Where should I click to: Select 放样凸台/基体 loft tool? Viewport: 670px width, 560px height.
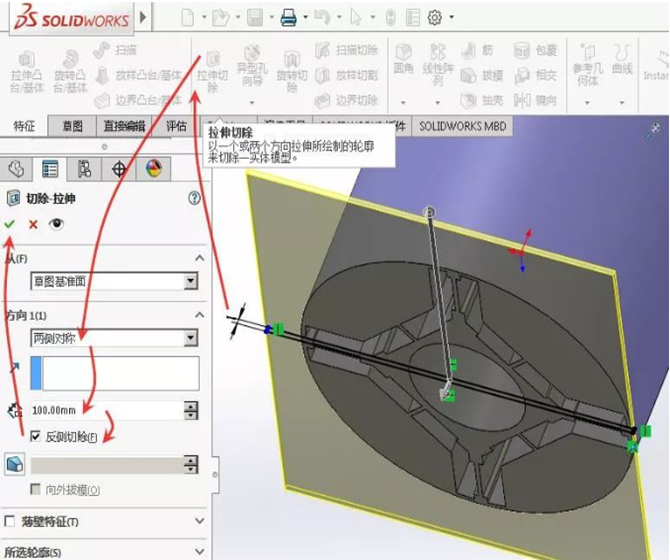(138, 76)
